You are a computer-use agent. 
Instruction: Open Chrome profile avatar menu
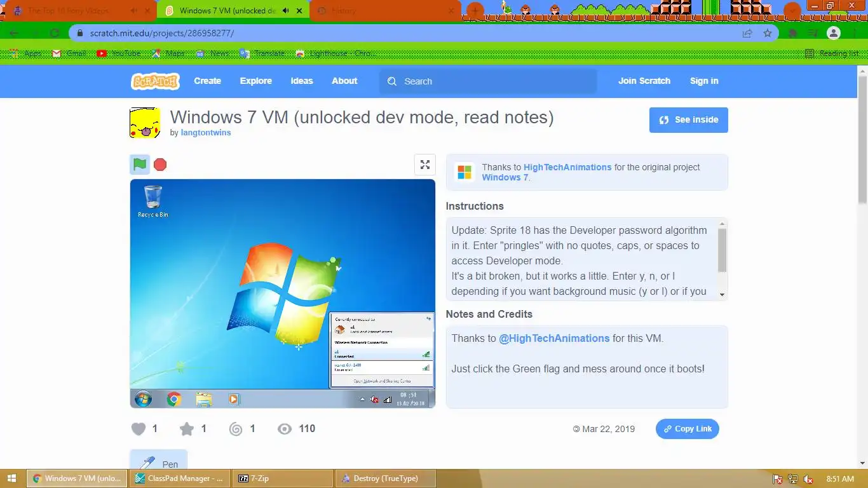[834, 33]
